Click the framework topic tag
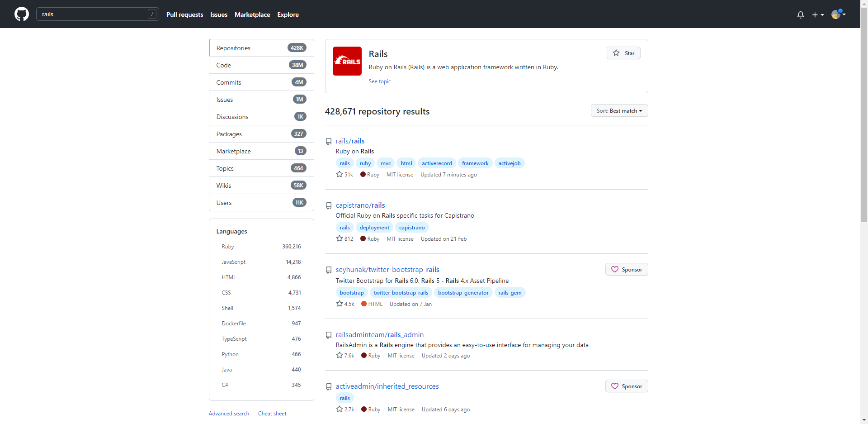 pyautogui.click(x=475, y=163)
